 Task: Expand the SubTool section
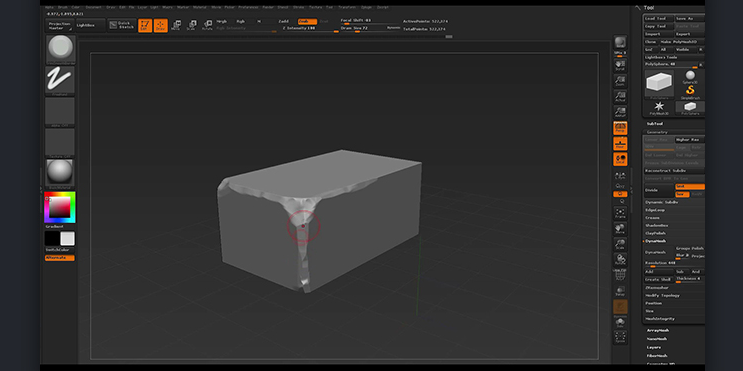(x=655, y=124)
